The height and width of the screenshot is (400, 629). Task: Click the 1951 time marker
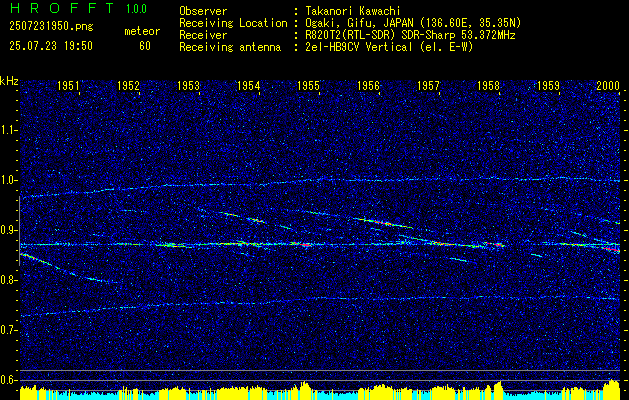click(68, 85)
